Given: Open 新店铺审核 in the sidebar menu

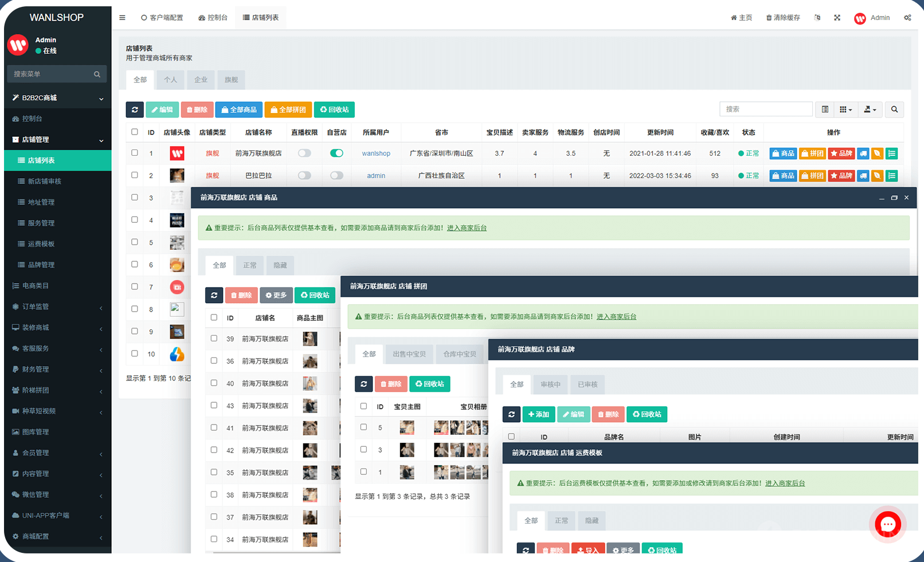Looking at the screenshot, I should (x=45, y=182).
